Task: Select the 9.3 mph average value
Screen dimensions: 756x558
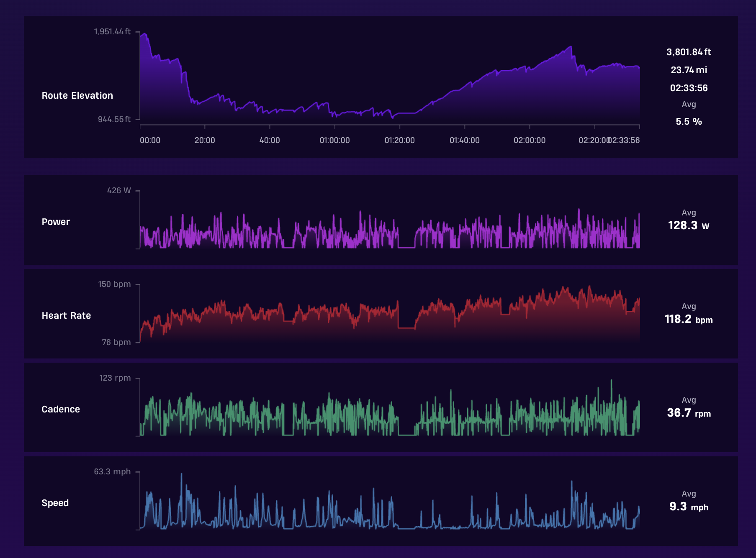Action: point(689,507)
